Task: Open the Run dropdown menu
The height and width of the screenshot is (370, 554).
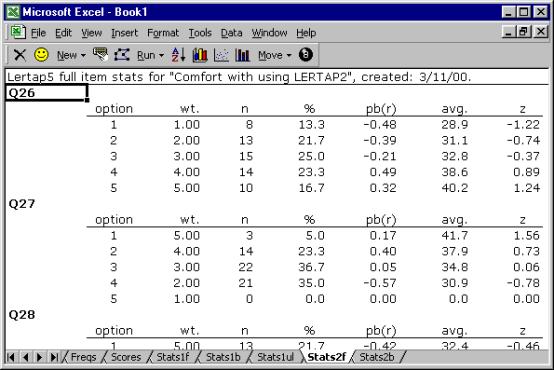Action: point(151,55)
